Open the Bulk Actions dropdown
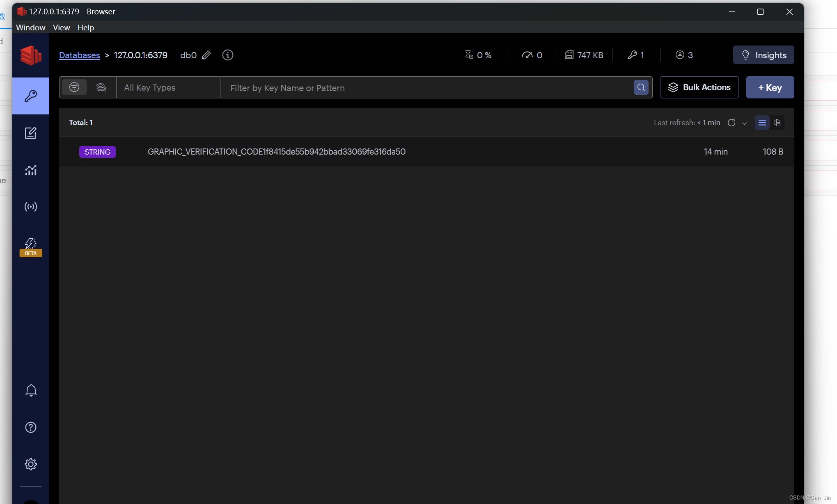Viewport: 837px width, 504px height. click(700, 87)
